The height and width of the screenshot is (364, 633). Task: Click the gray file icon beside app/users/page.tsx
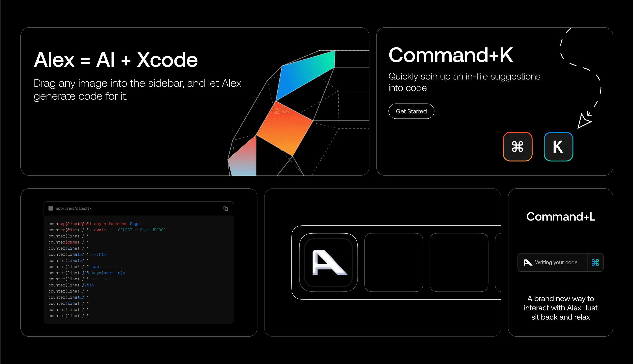pos(50,208)
